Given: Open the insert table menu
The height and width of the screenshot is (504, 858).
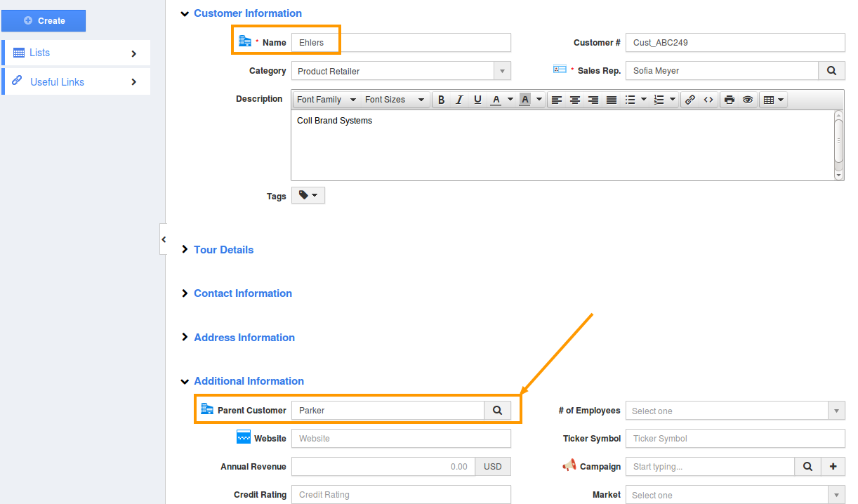Looking at the screenshot, I should (773, 100).
